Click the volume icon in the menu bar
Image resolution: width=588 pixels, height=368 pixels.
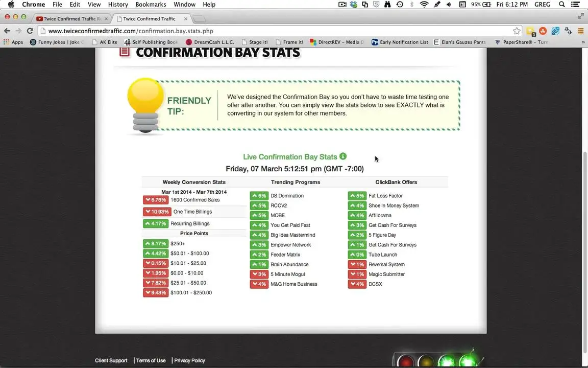(449, 5)
